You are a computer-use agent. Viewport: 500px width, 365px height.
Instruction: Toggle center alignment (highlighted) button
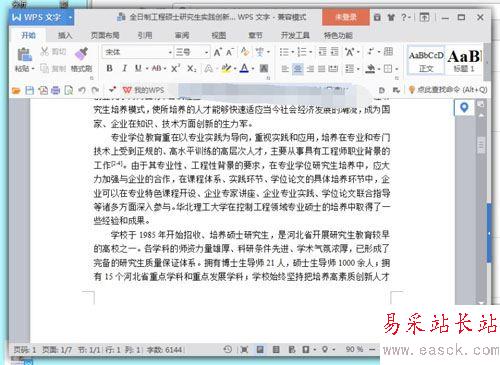298,69
